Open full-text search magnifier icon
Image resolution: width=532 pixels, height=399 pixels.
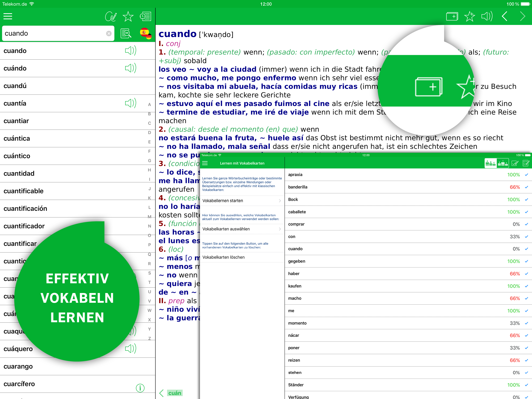(126, 33)
